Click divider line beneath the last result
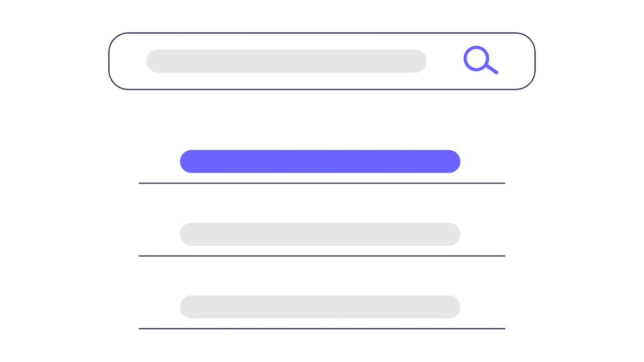 click(322, 329)
